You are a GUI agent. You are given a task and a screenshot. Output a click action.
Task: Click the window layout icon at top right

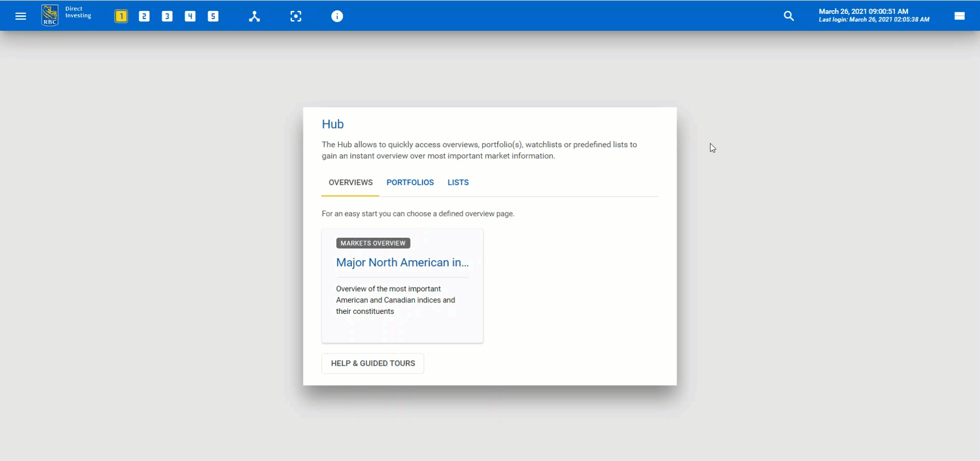pyautogui.click(x=959, y=16)
